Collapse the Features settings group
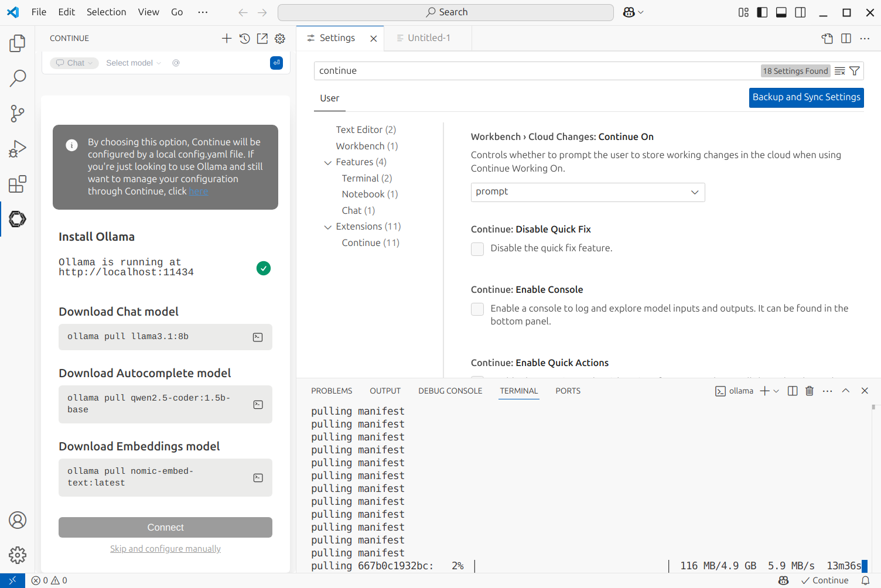 point(328,162)
